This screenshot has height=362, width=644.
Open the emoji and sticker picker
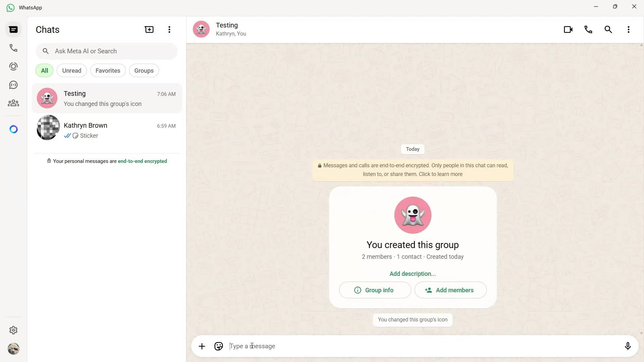pos(218,346)
